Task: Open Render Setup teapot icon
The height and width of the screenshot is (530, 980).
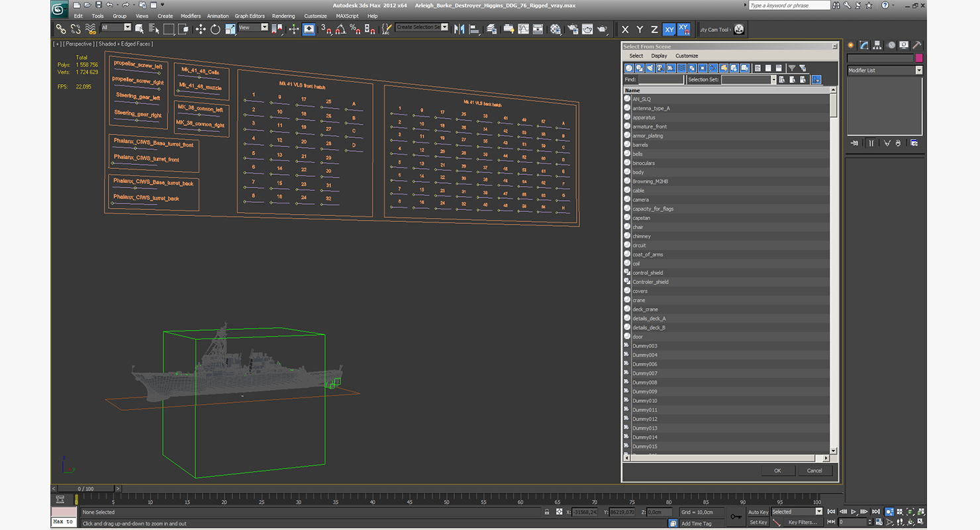Action: 572,29
